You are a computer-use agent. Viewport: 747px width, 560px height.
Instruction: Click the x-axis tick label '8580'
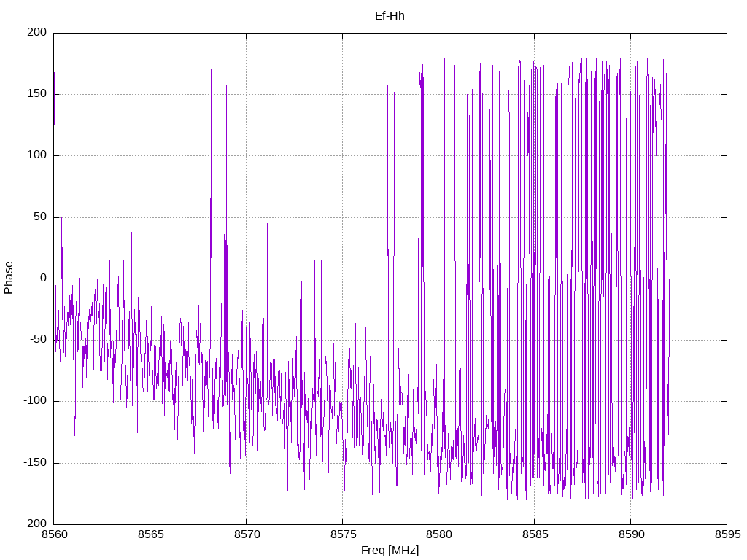(x=438, y=534)
